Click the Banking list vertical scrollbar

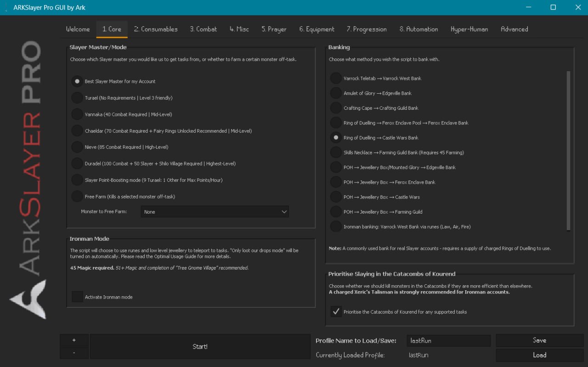[568, 151]
